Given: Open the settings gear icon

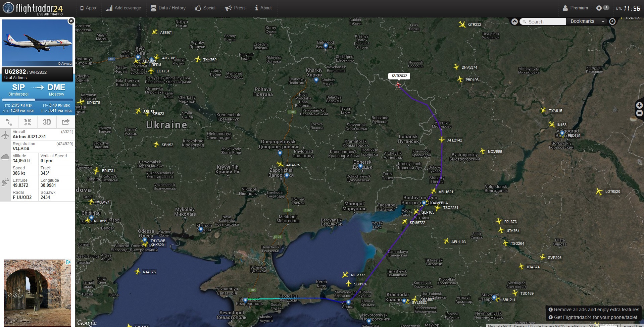Looking at the screenshot, I should [599, 8].
